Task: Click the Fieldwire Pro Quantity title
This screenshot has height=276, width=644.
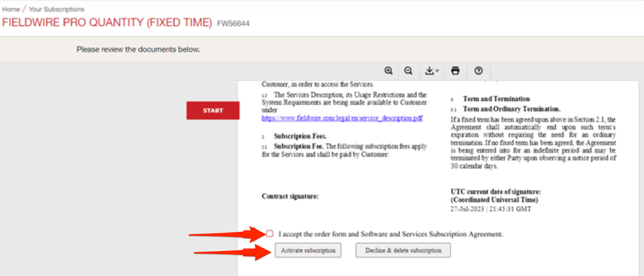Action: click(x=107, y=22)
